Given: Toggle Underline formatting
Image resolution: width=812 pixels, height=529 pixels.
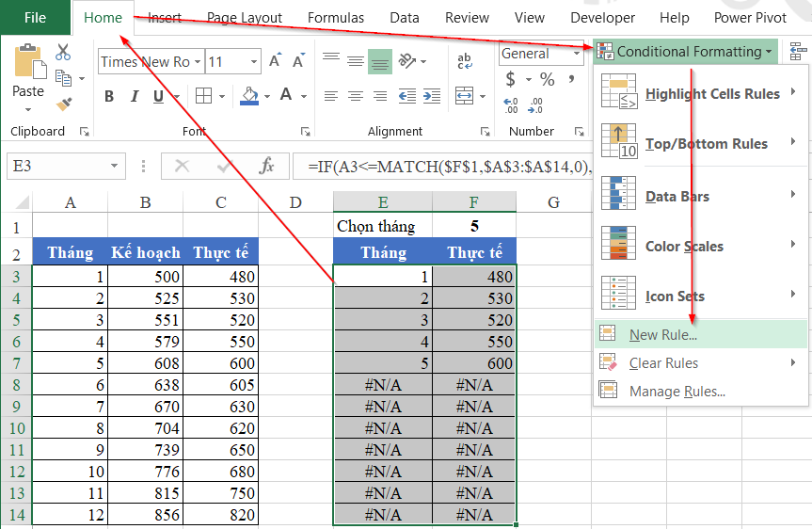Looking at the screenshot, I should coord(158,96).
